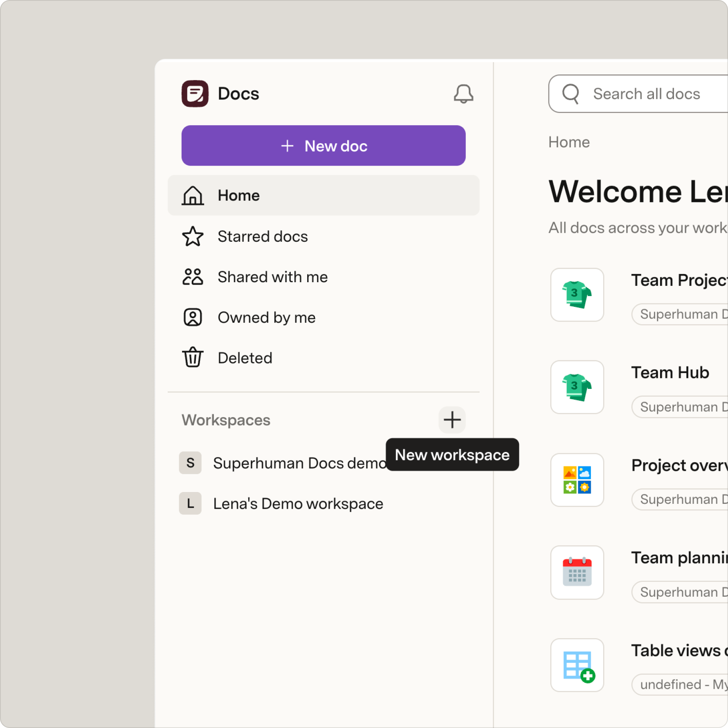
Task: Open the Team planning document title
Action: coord(679,558)
